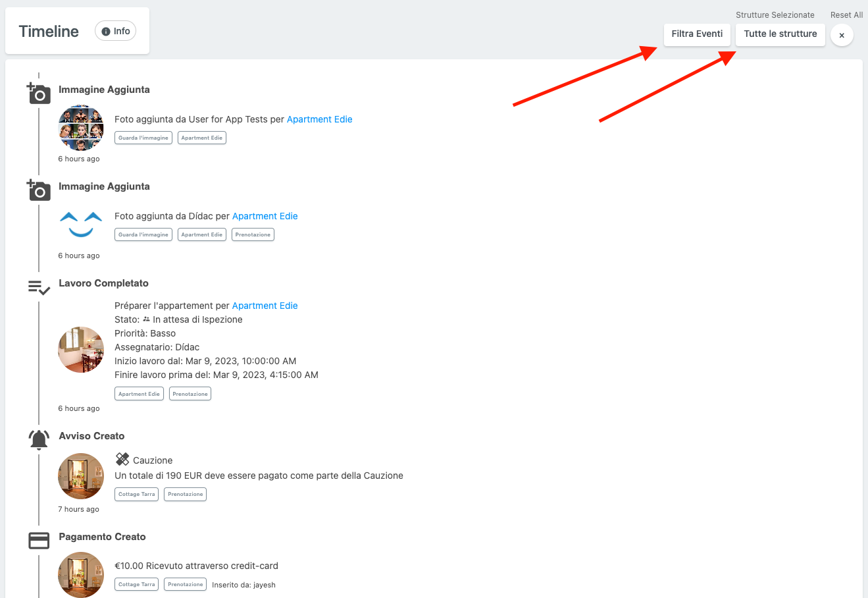Click the collage photo thumbnail of the first event
This screenshot has height=598, width=868.
click(80, 128)
